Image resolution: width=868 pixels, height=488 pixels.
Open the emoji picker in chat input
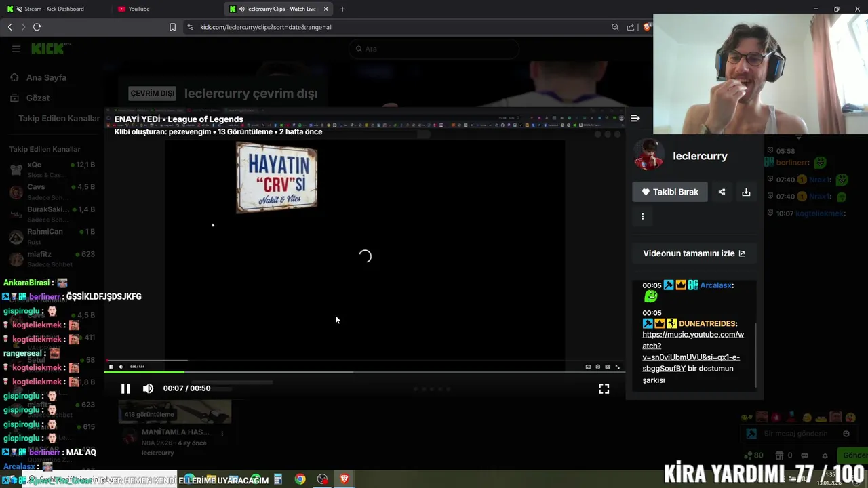click(x=846, y=434)
